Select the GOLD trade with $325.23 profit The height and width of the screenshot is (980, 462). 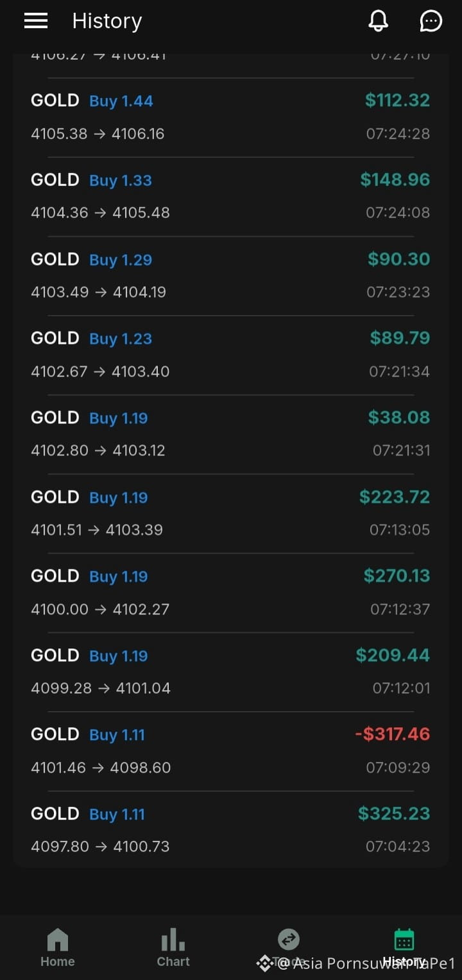[230, 830]
